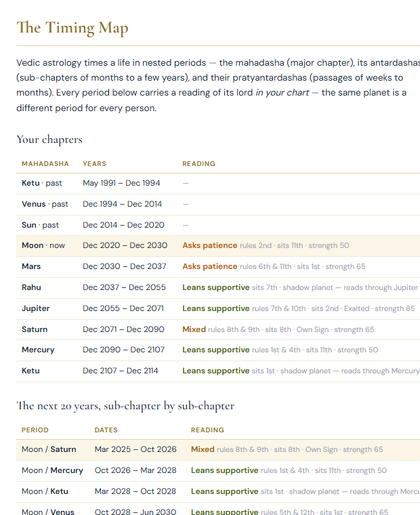Click 'Your chapters' subheading

coord(49,140)
